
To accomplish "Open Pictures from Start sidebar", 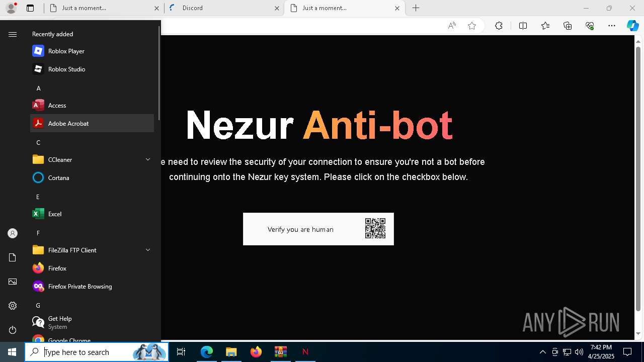I will coord(13,282).
